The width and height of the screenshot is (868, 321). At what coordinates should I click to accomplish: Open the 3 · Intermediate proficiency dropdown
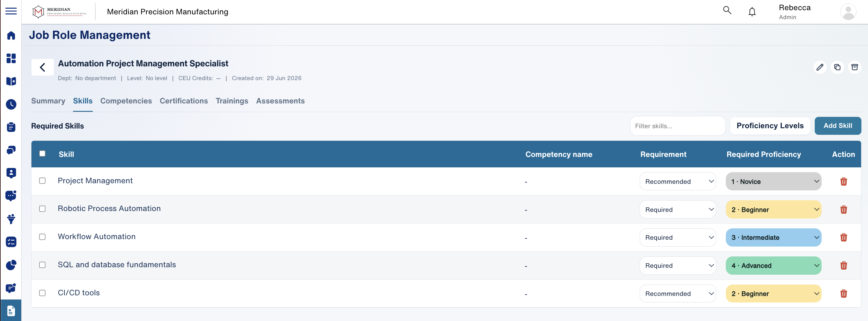pos(773,237)
